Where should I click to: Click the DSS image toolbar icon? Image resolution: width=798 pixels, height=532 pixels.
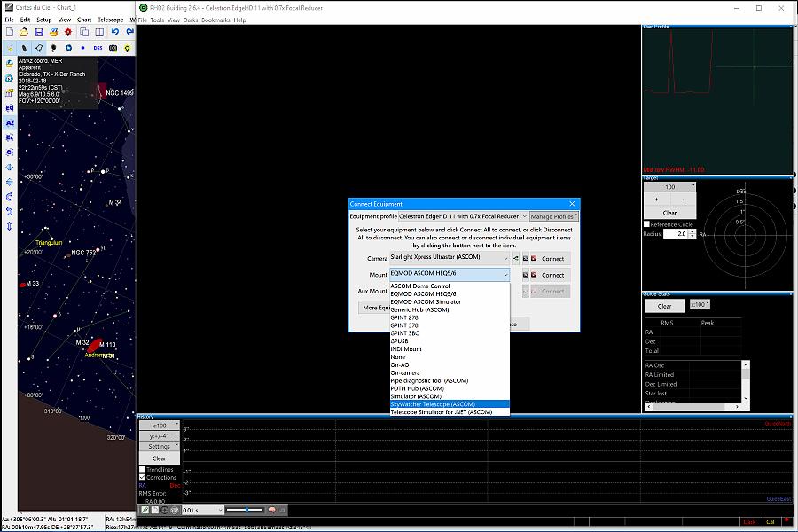click(x=98, y=48)
